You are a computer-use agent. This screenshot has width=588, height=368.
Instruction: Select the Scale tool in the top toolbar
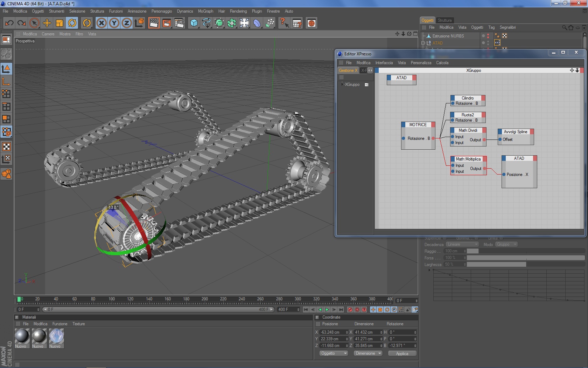point(59,23)
